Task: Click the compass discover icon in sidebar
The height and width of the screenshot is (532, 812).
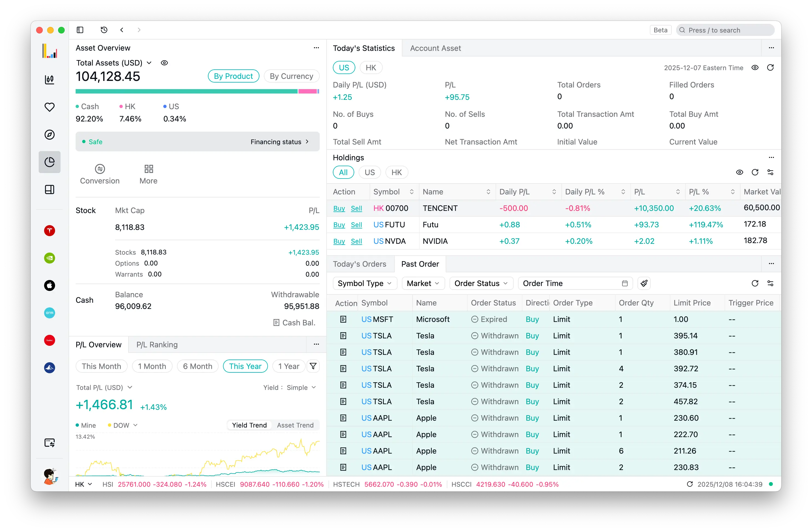Action: 50,135
